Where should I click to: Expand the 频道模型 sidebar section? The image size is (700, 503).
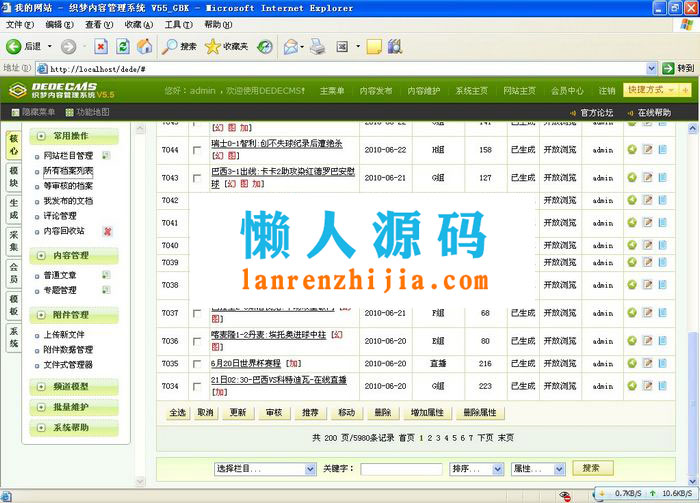(71, 386)
